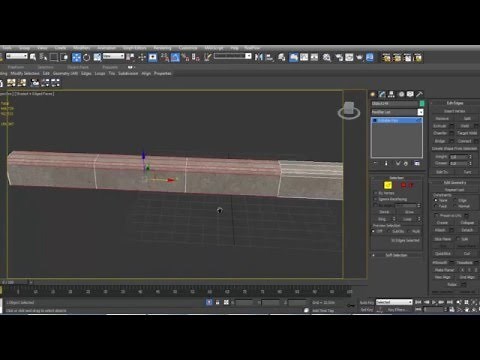Image resolution: width=480 pixels, height=360 pixels.
Task: Open the Modifiers menu
Action: (x=82, y=48)
